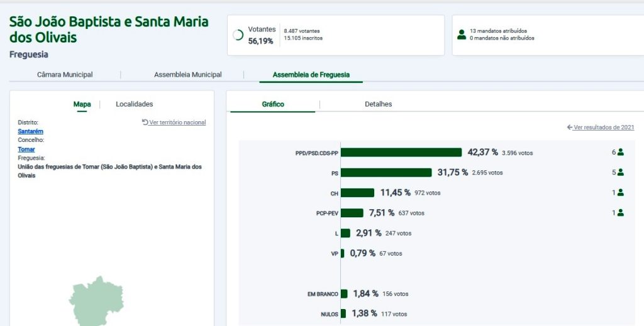Click the person icon beside PS's 5 mandates
The height and width of the screenshot is (326, 644).
coord(621,172)
